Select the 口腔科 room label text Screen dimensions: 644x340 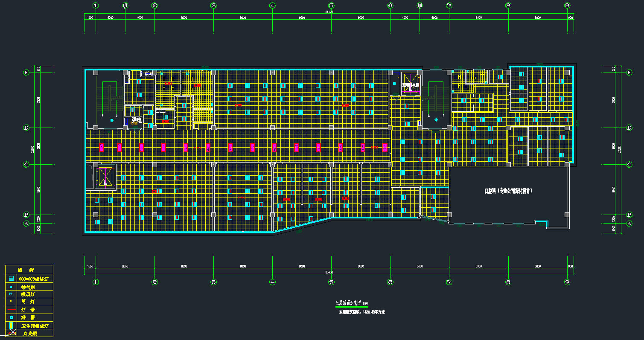point(508,191)
